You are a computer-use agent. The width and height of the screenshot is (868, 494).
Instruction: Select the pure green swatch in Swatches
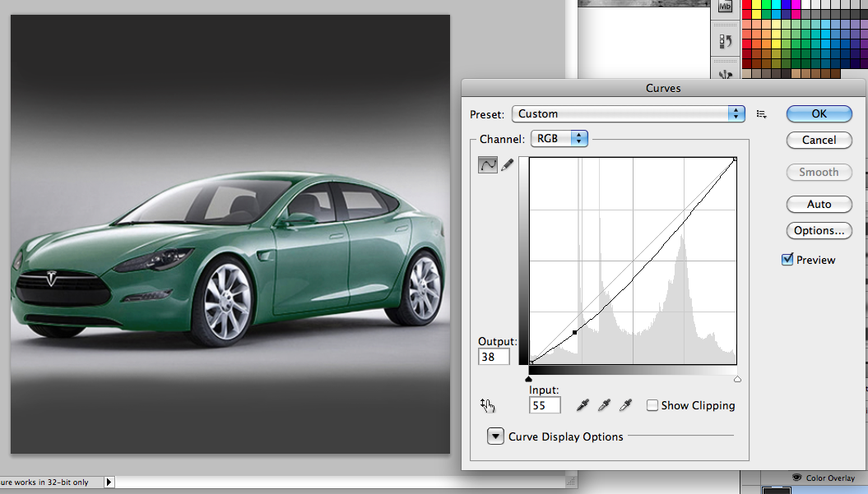coord(767,6)
